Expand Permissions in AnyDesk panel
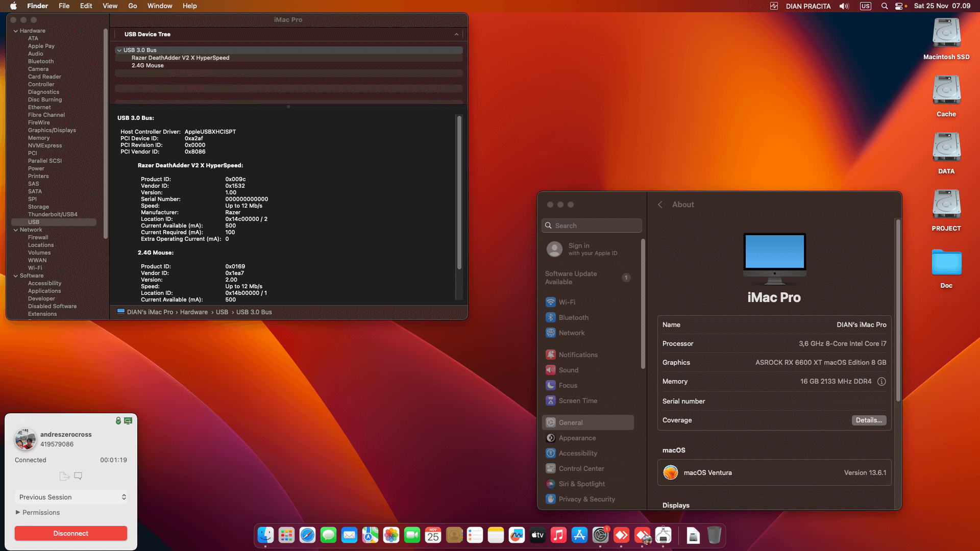980x551 pixels. click(x=18, y=512)
